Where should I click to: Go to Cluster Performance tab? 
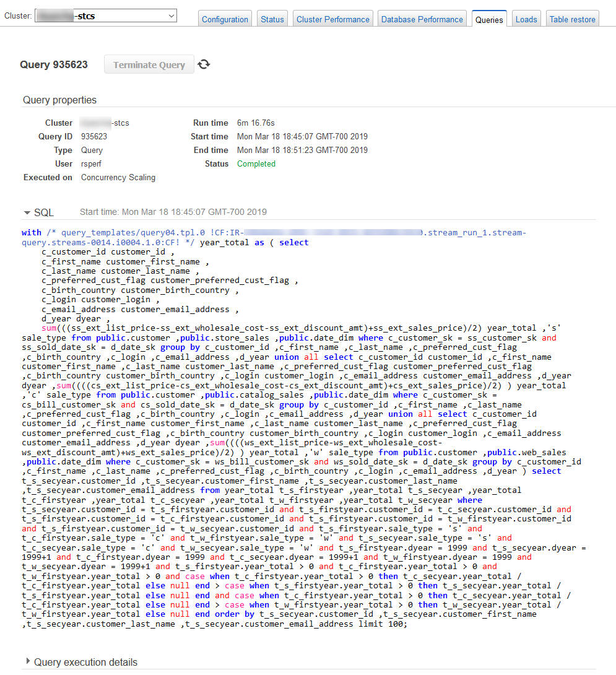[332, 19]
